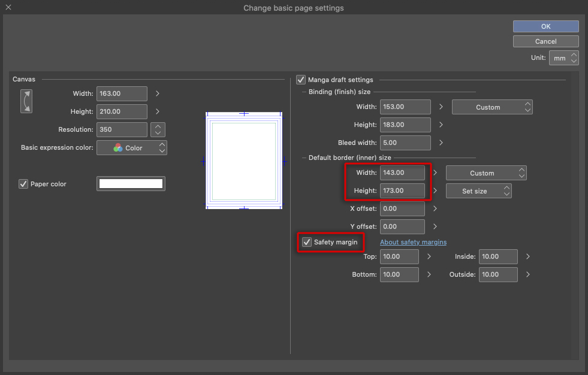The height and width of the screenshot is (375, 588).
Task: Open the Basic expression color dropdown
Action: click(x=132, y=148)
